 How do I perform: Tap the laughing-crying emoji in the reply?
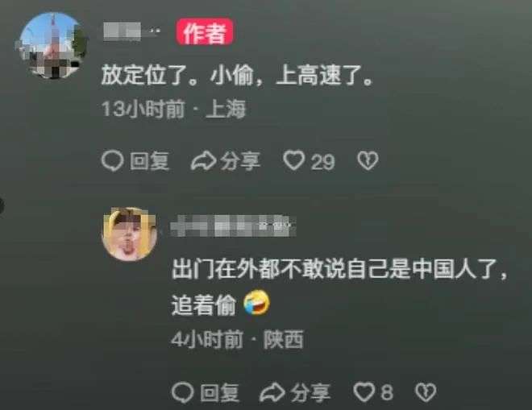click(x=257, y=303)
